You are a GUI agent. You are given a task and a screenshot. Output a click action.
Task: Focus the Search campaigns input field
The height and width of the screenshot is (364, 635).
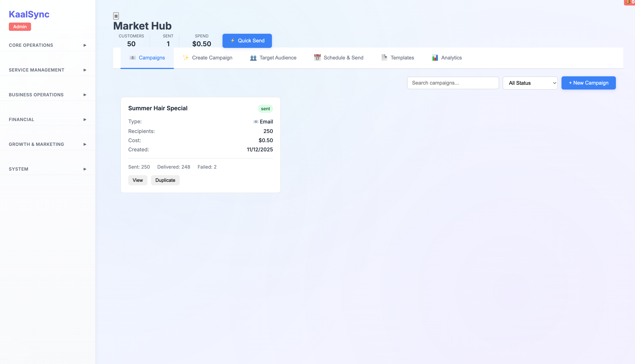click(453, 83)
